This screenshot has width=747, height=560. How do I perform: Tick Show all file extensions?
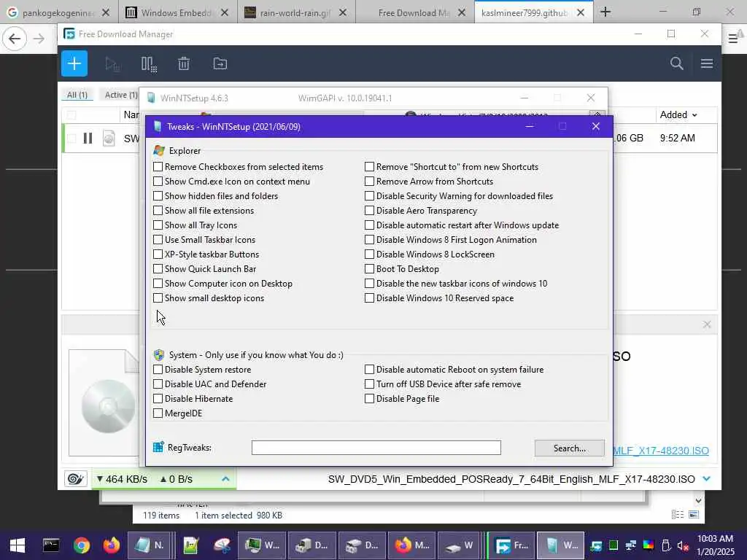pyautogui.click(x=158, y=211)
